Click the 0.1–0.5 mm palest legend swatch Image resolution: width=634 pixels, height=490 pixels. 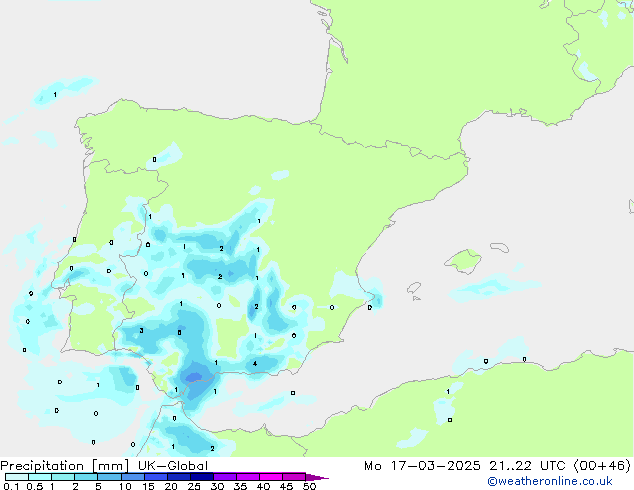(17, 477)
